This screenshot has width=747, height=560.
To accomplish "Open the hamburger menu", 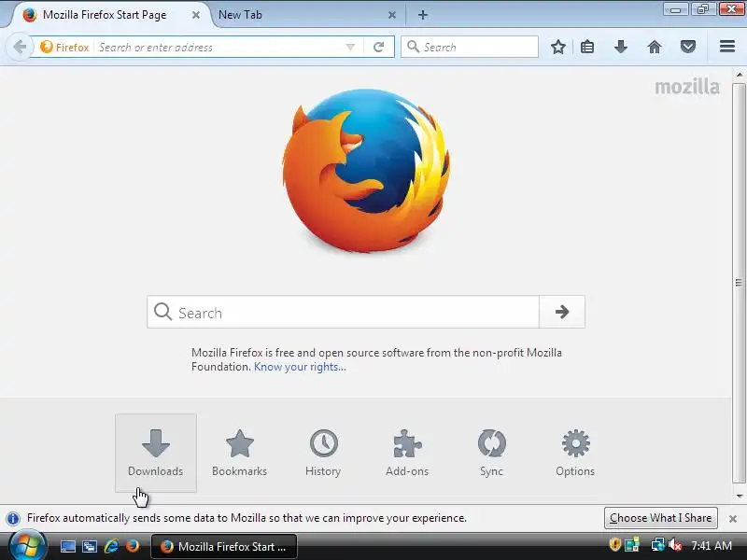I will pos(727,46).
